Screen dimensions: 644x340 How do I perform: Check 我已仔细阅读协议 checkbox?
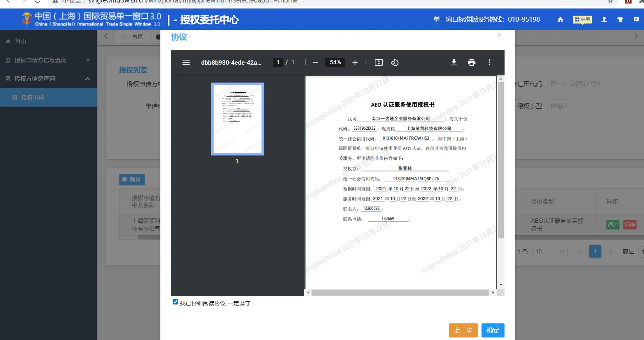(175, 302)
